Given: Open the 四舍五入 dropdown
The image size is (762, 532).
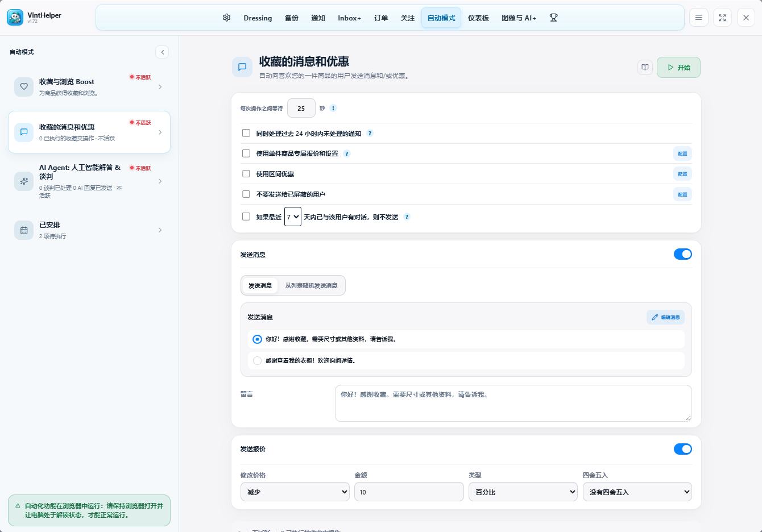Looking at the screenshot, I should click(x=637, y=492).
